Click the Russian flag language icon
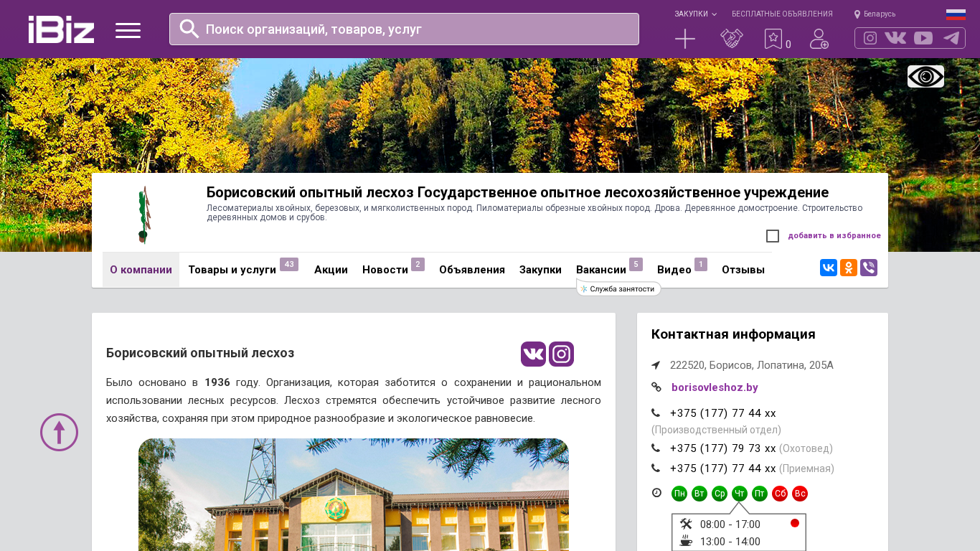The height and width of the screenshot is (551, 980). click(956, 14)
